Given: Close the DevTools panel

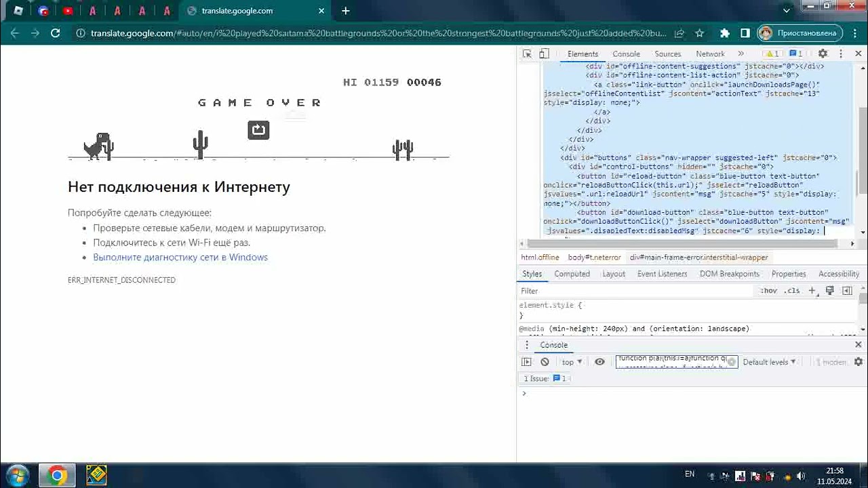Looking at the screenshot, I should pyautogui.click(x=859, y=54).
